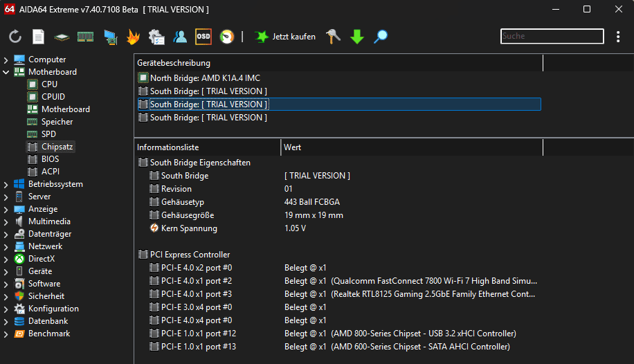The height and width of the screenshot is (364, 634).
Task: Click the Wert column header
Action: [412, 147]
